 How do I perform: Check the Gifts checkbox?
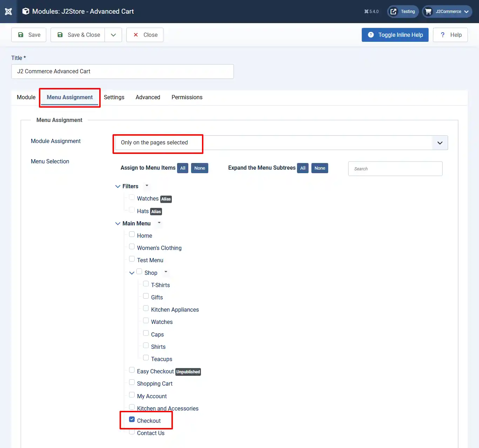click(x=146, y=296)
